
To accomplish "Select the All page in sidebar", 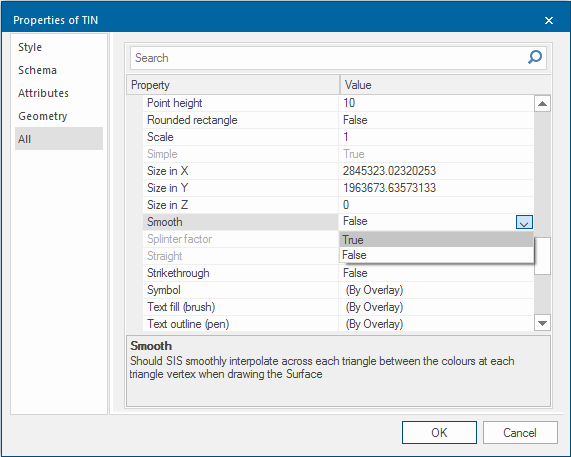I will (59, 139).
